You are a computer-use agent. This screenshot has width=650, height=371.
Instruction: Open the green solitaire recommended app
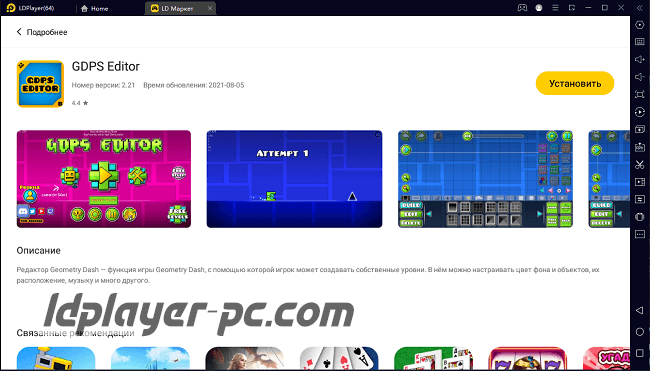tap(433, 358)
